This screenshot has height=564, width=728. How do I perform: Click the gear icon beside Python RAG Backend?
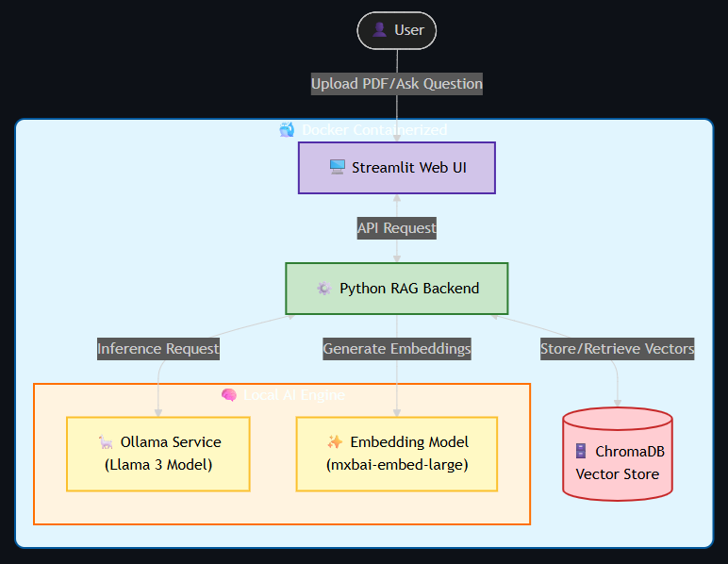[x=324, y=288]
